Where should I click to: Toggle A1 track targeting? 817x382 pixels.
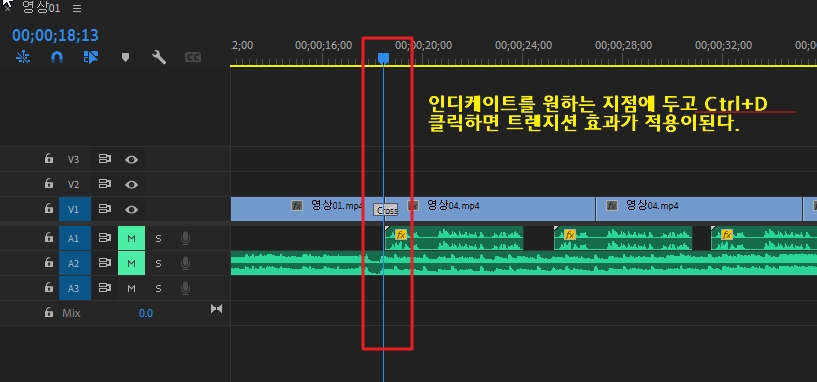tap(75, 238)
